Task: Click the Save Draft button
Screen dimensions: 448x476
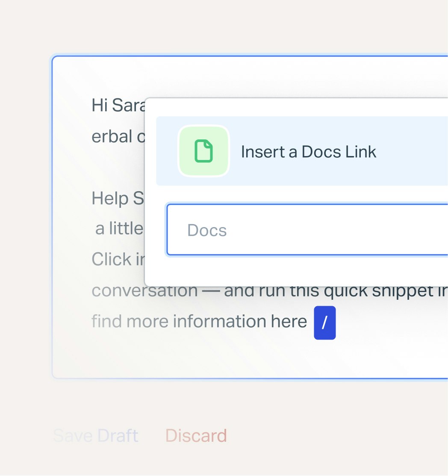Action: click(x=96, y=436)
